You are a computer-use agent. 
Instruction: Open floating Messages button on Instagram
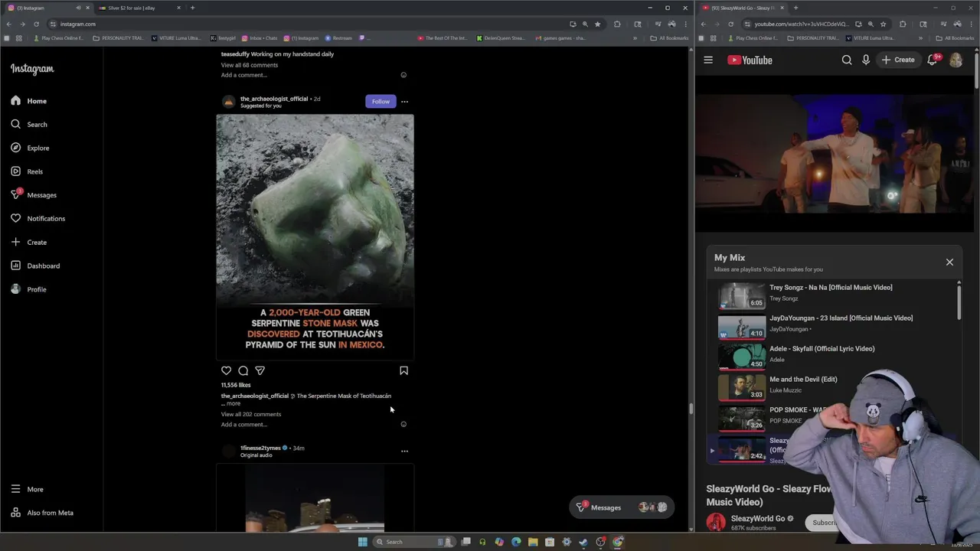[x=622, y=507]
